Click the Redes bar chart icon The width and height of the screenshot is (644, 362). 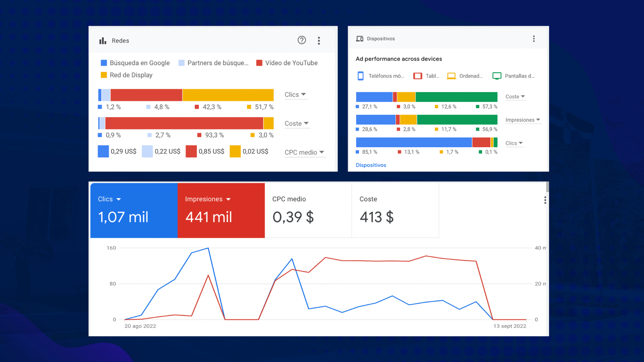[103, 41]
